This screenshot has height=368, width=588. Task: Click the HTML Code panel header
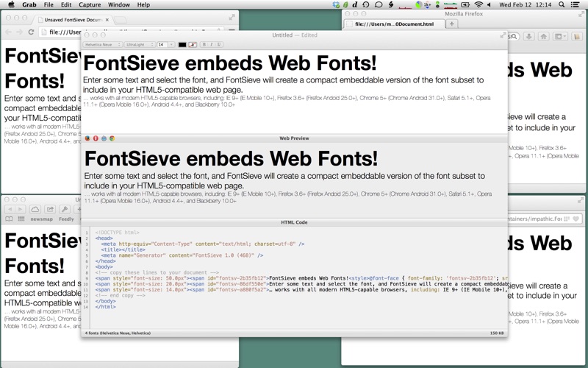tap(295, 222)
